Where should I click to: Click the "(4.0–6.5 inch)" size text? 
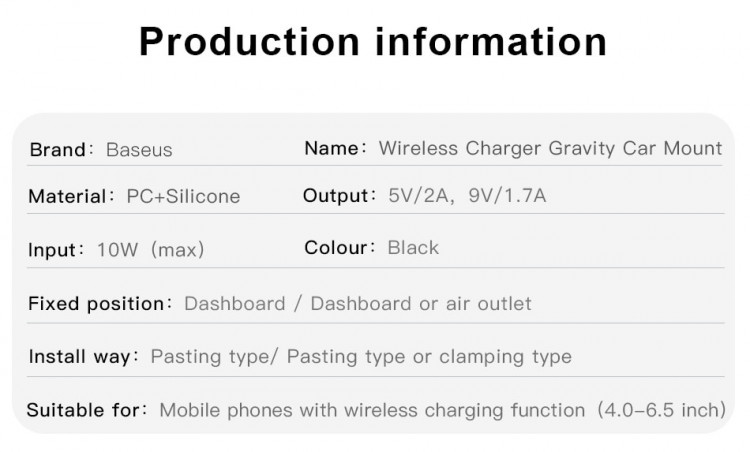pyautogui.click(x=660, y=409)
